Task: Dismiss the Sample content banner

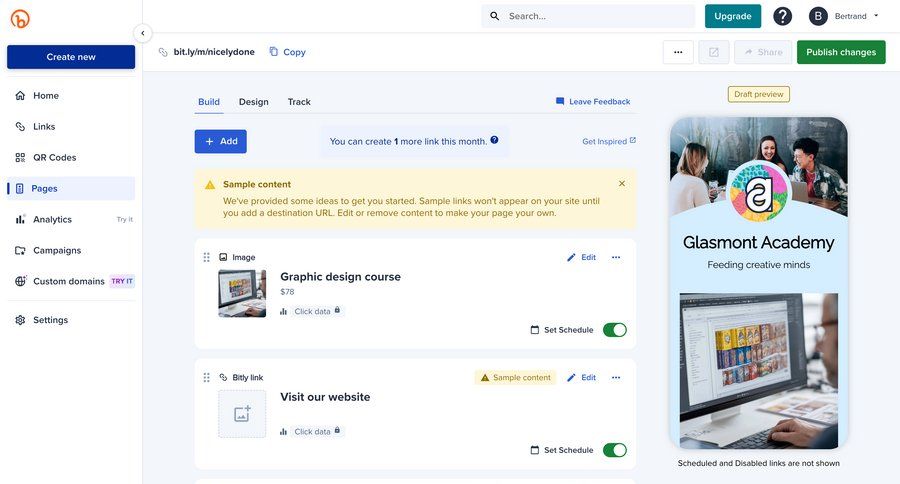Action: click(621, 184)
